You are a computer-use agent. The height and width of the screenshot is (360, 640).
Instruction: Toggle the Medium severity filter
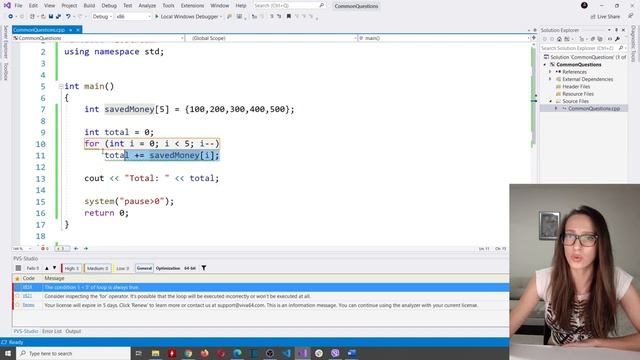pyautogui.click(x=98, y=268)
